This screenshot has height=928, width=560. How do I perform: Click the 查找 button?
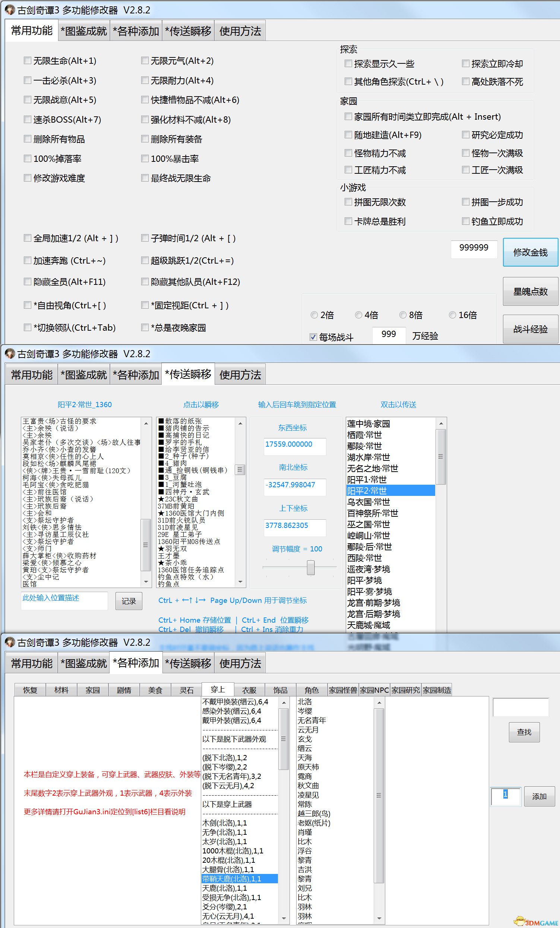point(524,732)
